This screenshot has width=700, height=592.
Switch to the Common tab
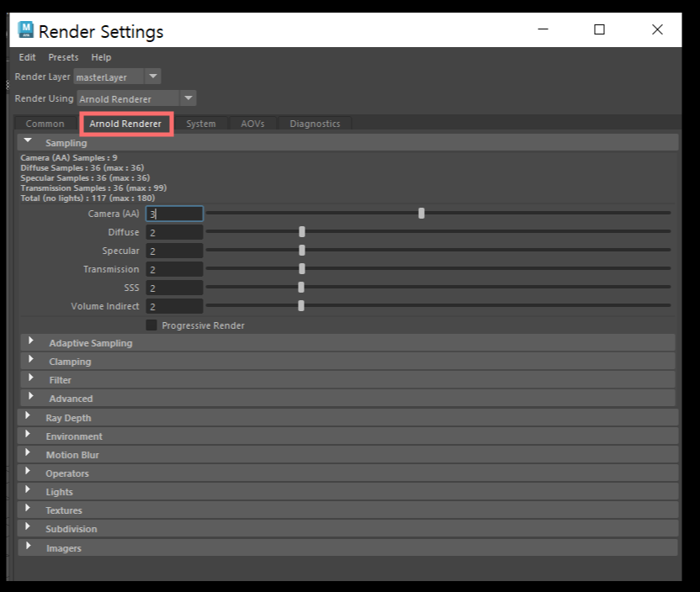tap(45, 124)
